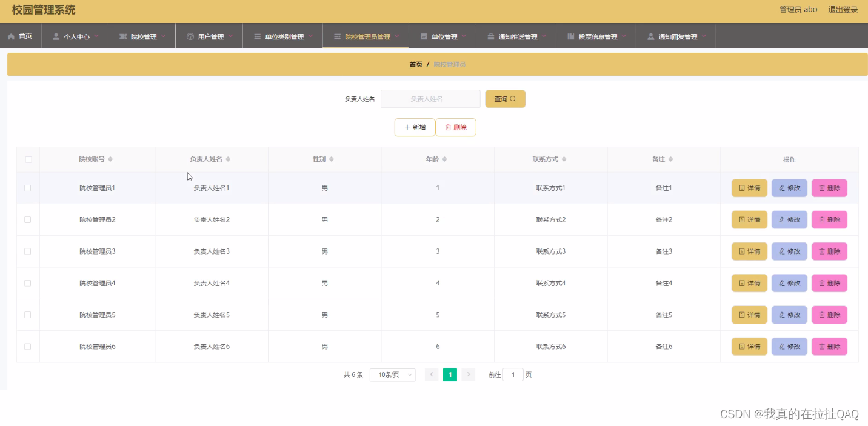Click 详情 for 院校管理员1
Viewport: 868px width, 426px height.
(749, 188)
